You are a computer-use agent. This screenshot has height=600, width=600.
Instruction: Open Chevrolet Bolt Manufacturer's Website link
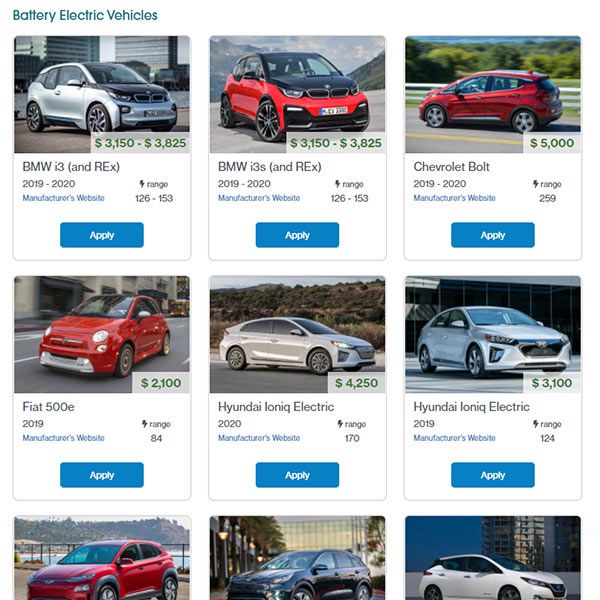(455, 198)
